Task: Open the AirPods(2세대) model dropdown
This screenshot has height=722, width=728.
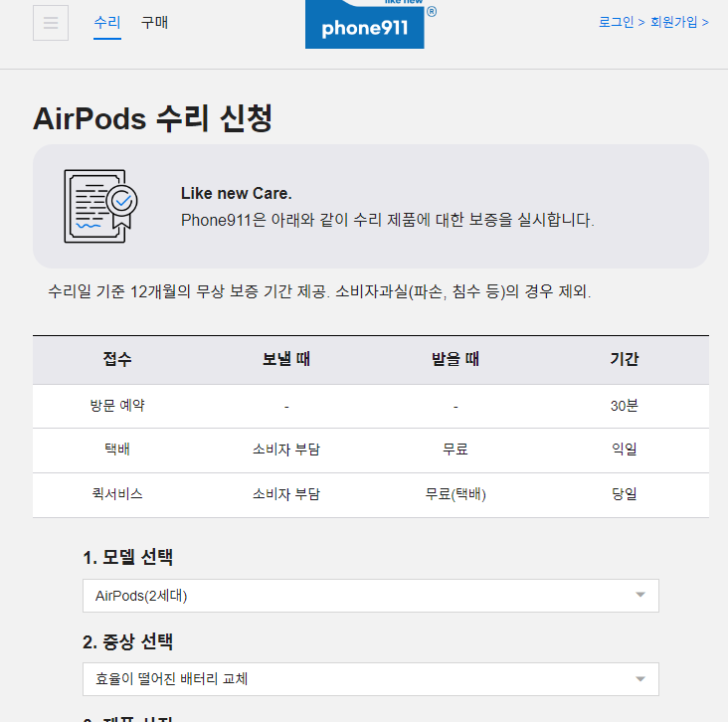Action: pos(371,596)
